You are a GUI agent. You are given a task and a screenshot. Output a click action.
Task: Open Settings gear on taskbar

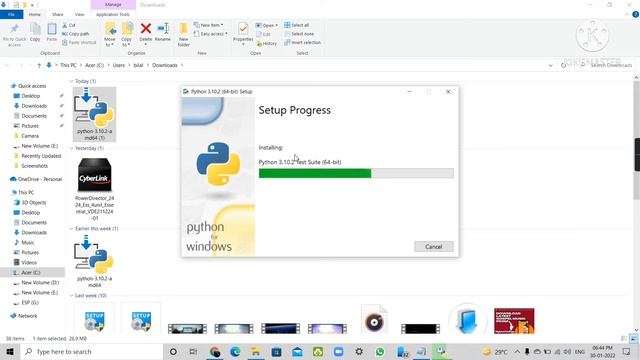(359, 351)
